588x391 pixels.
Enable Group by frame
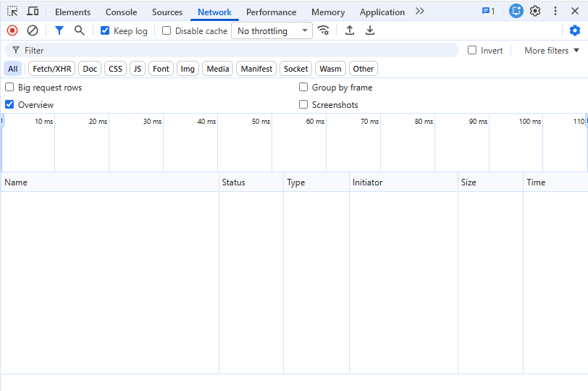pos(303,88)
